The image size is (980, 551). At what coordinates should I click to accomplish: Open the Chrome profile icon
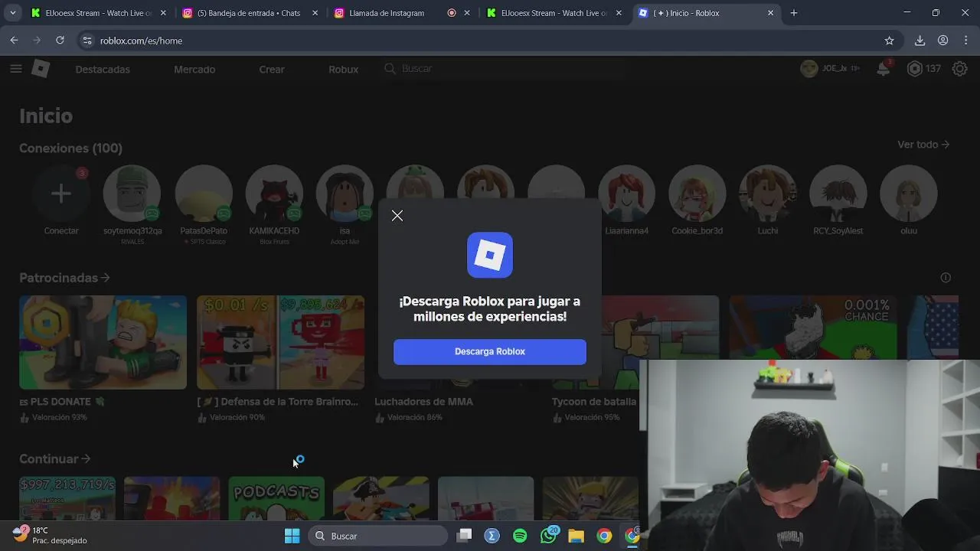point(943,41)
